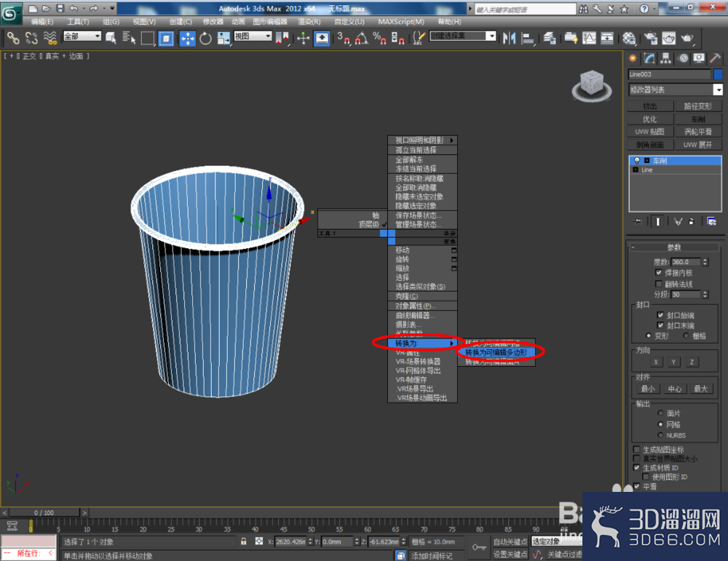This screenshot has width=728, height=561.
Task: Select 对象属性(P) in the context menu
Action: (422, 306)
